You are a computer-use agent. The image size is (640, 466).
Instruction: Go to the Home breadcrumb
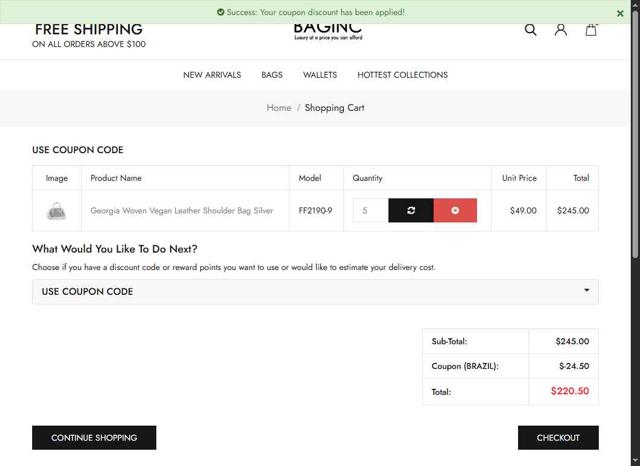(279, 108)
